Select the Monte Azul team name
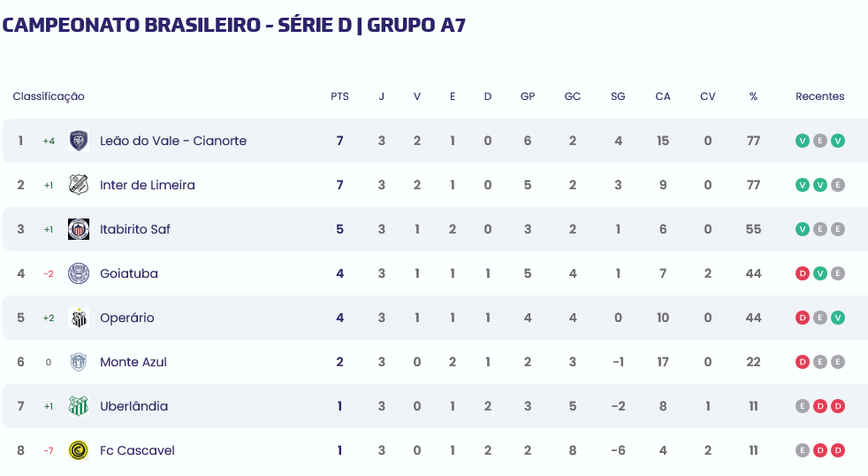The image size is (868, 476). (133, 362)
